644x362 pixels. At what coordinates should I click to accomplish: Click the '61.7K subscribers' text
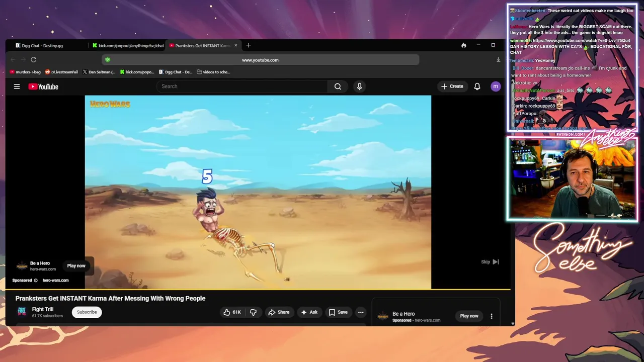(47, 316)
